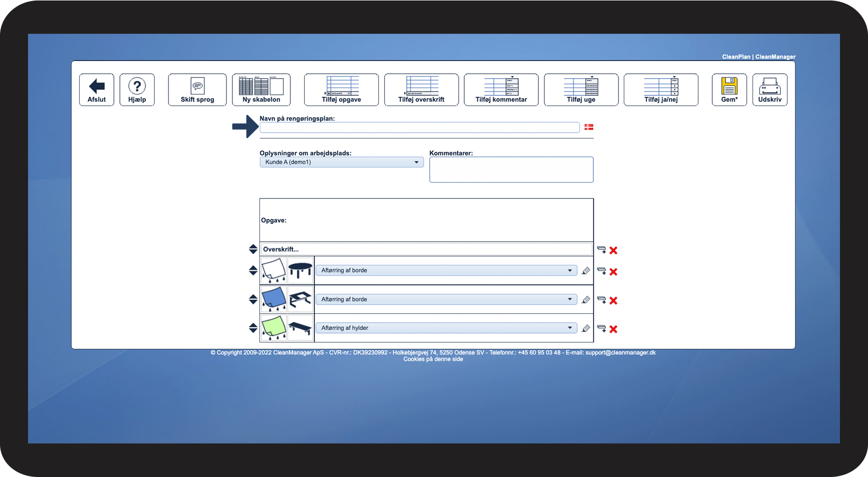Delete the Overskrift row with red X
Screen dimensions: 868x477
614,250
